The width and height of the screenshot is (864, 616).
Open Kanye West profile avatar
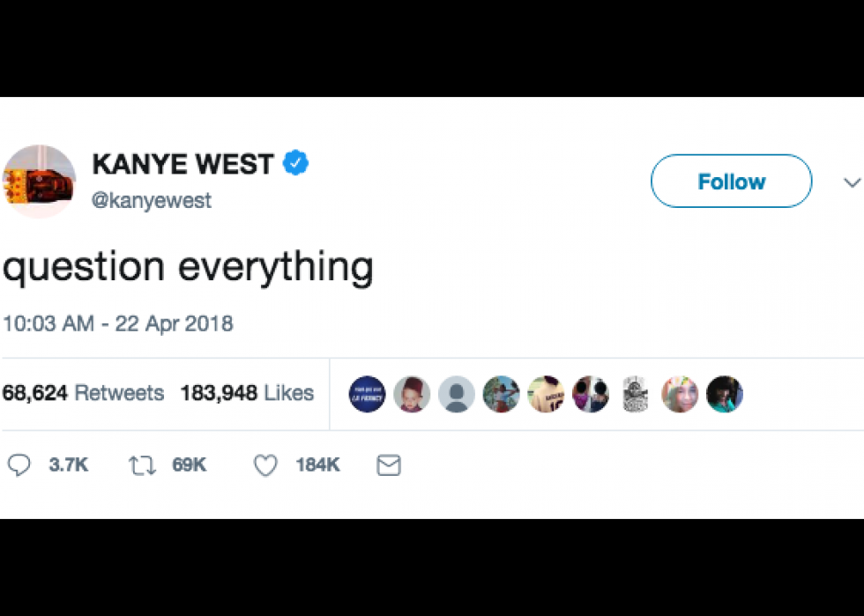(39, 182)
